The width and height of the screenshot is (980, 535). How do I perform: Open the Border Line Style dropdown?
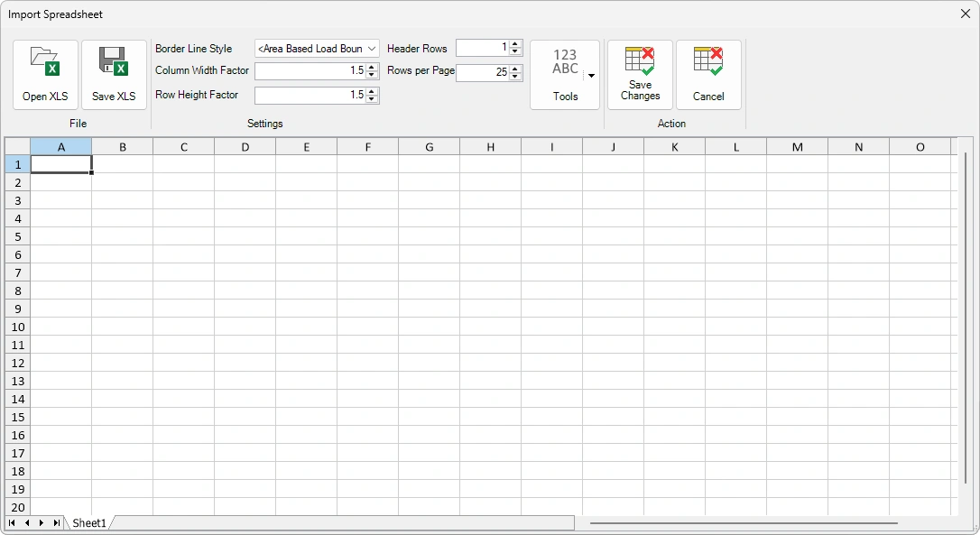coord(317,48)
